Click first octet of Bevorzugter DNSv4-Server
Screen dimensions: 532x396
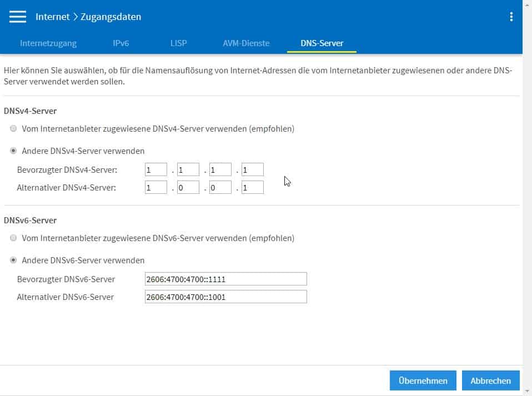coord(155,170)
